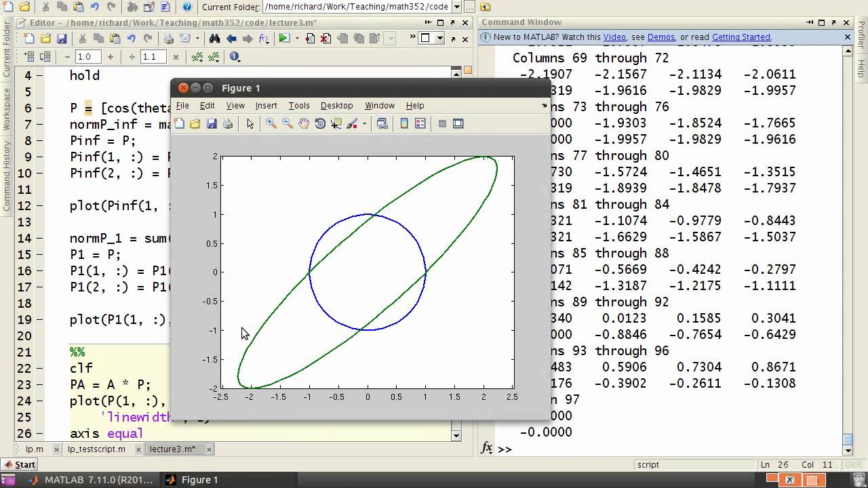Toggle Pan hand tool in Figure 1
Screen dimensions: 868x488
[x=304, y=123]
